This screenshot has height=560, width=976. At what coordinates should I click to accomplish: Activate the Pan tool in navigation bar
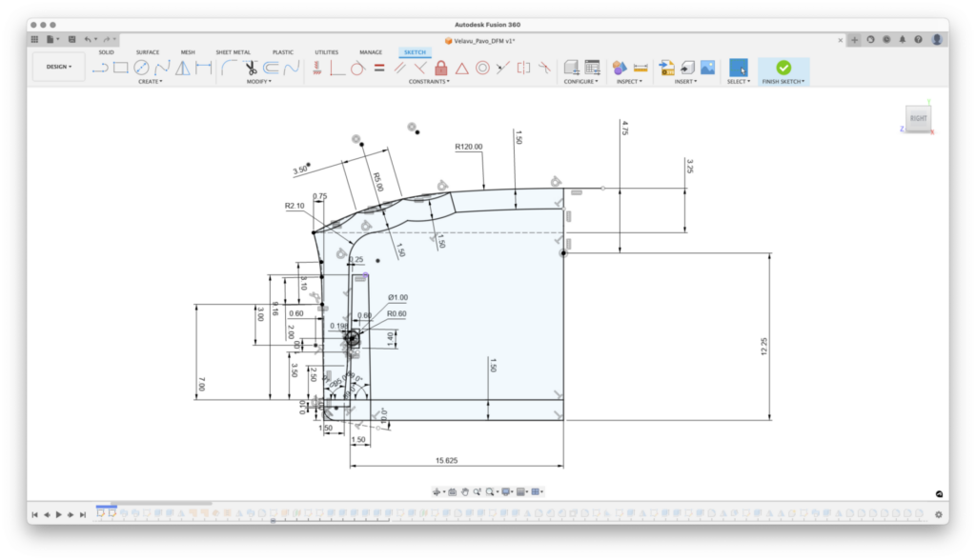[x=465, y=492]
